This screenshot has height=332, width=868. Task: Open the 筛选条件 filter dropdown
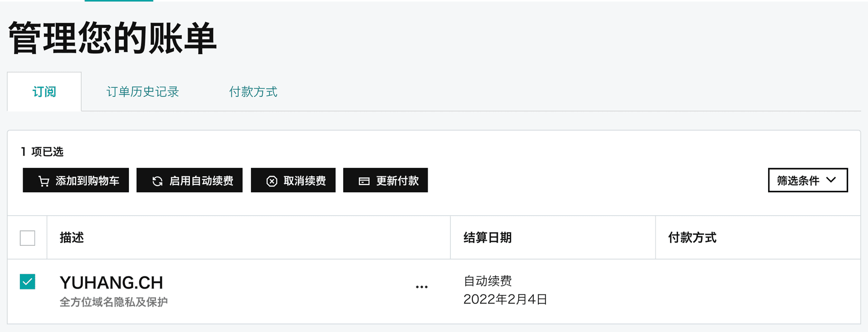[807, 180]
